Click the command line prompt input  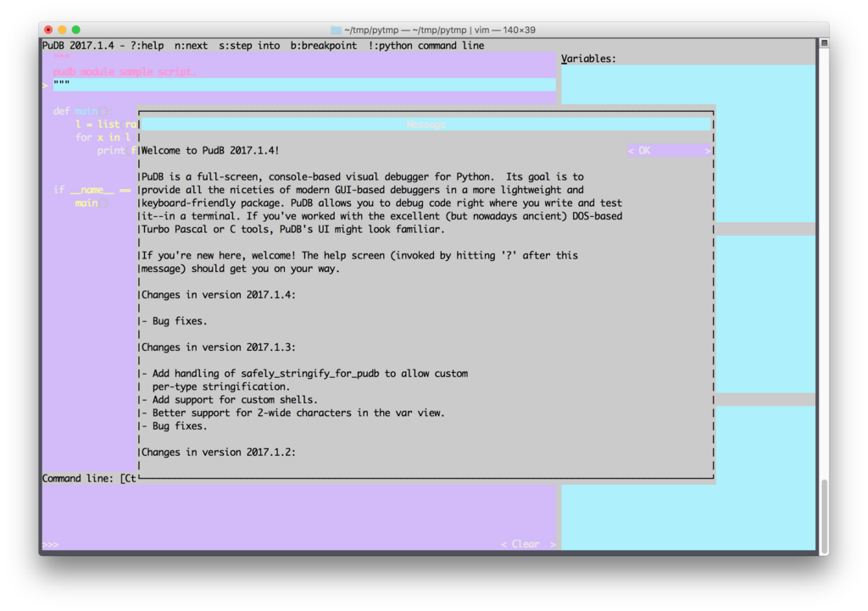click(x=271, y=544)
